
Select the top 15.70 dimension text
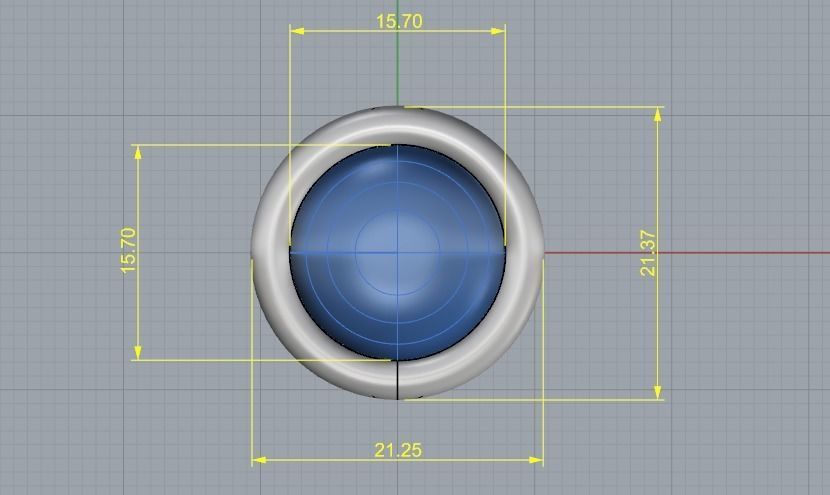pyautogui.click(x=399, y=21)
